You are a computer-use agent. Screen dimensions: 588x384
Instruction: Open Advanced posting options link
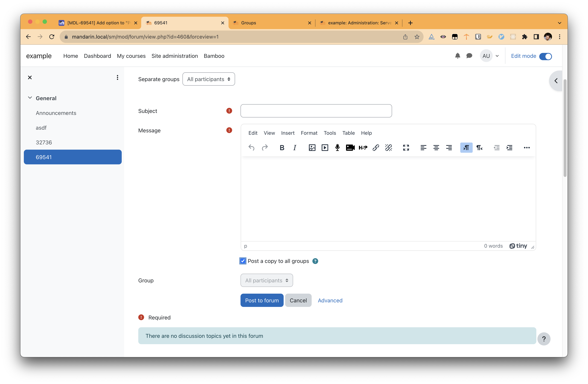click(330, 300)
